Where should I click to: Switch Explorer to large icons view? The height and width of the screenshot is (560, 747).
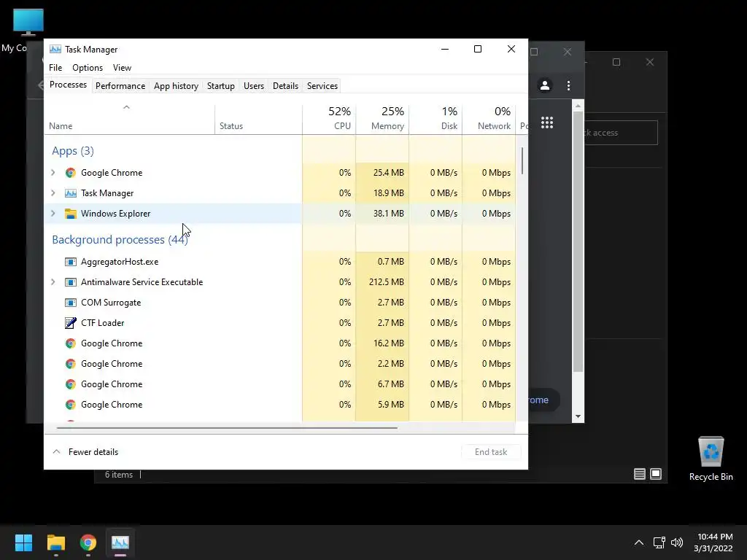click(656, 474)
